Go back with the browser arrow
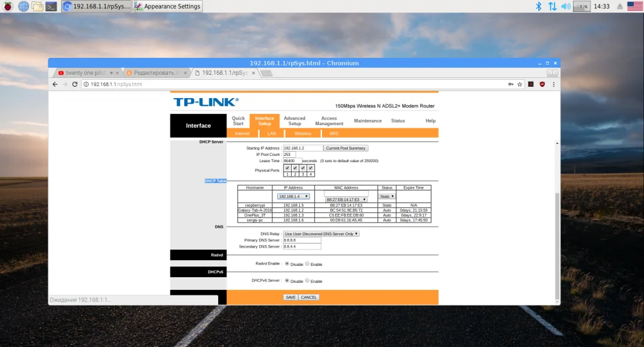Viewport: 644px width, 347px height. click(55, 84)
